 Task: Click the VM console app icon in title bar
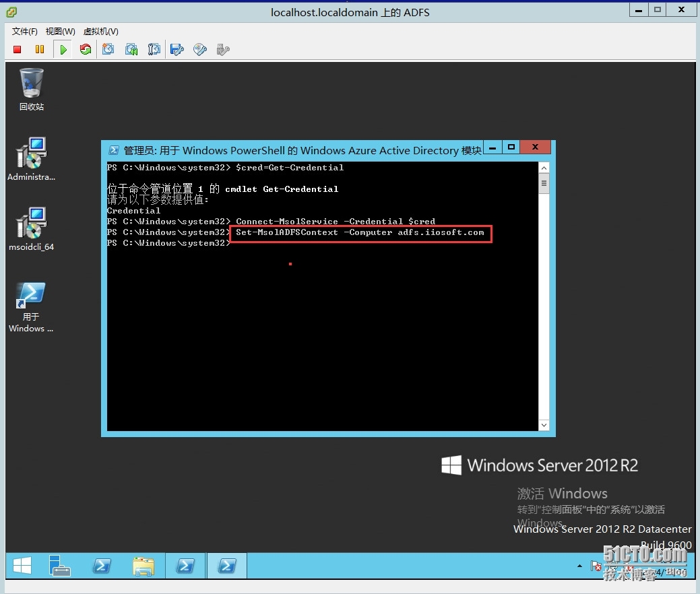(x=12, y=12)
